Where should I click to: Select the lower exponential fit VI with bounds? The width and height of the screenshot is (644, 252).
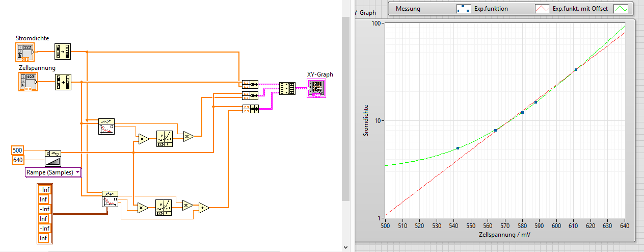(110, 198)
